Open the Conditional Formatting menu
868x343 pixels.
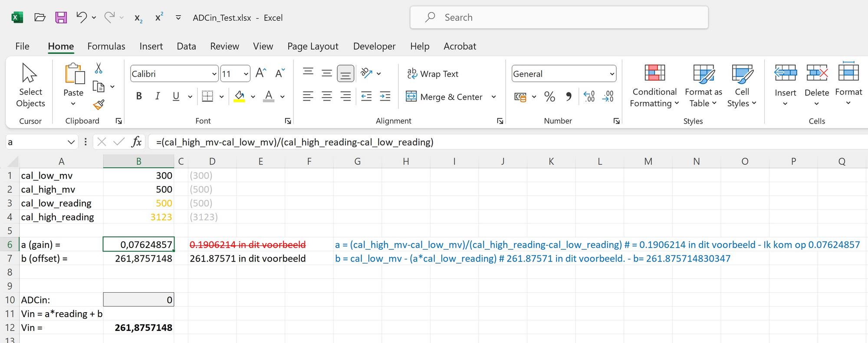tap(654, 85)
